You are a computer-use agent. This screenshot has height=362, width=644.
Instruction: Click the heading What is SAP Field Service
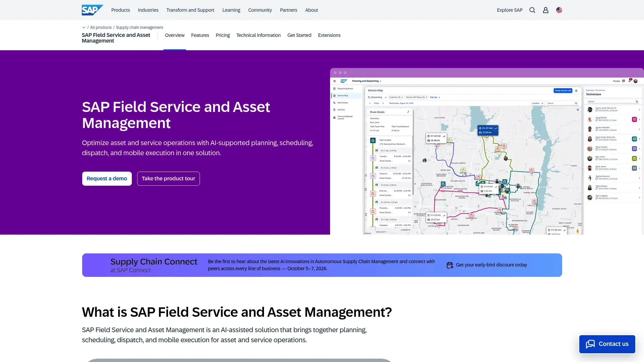click(237, 312)
